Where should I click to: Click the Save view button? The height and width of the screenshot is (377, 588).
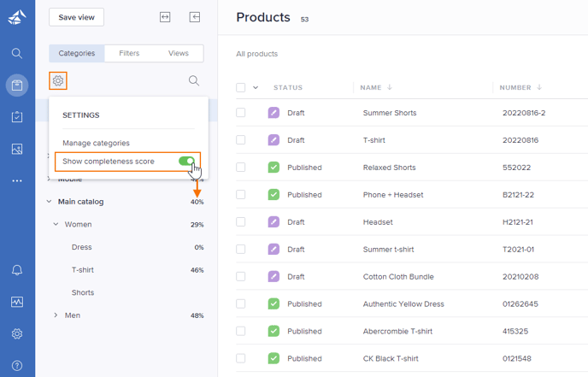coord(77,17)
